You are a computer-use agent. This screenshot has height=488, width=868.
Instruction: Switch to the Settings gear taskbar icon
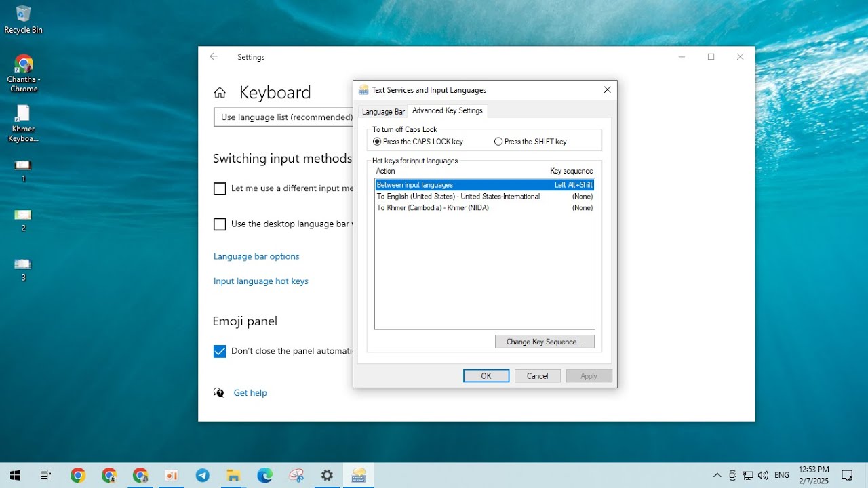328,475
